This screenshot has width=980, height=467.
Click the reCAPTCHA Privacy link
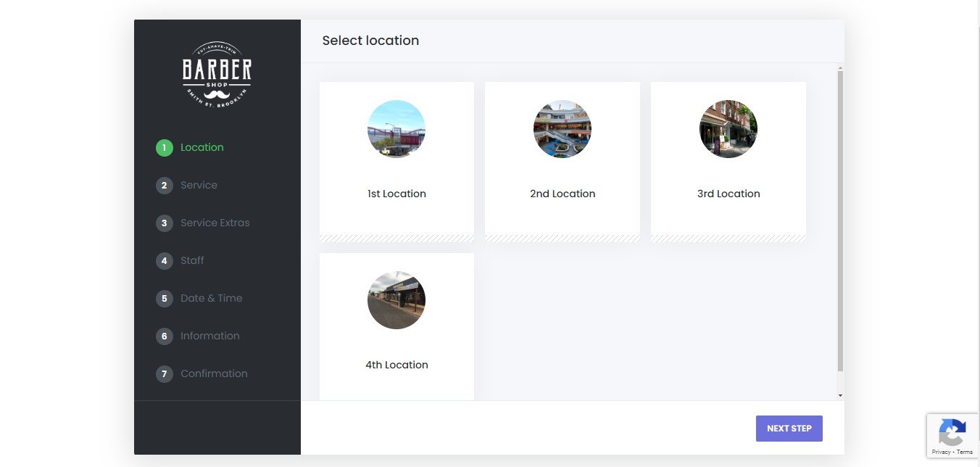941,452
